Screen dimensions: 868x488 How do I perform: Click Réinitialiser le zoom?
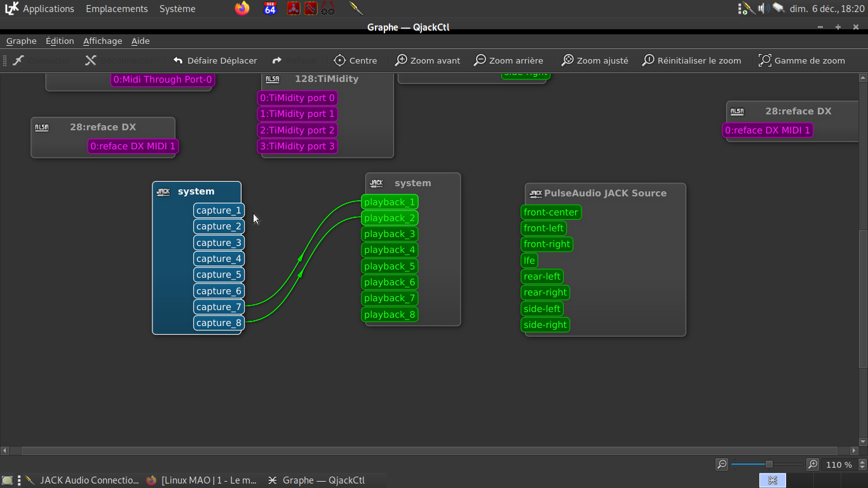pos(691,60)
